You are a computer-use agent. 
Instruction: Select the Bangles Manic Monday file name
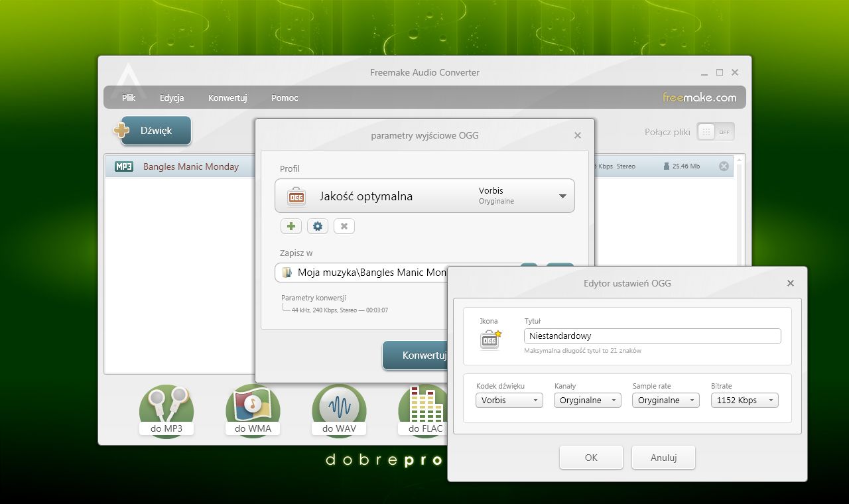191,166
